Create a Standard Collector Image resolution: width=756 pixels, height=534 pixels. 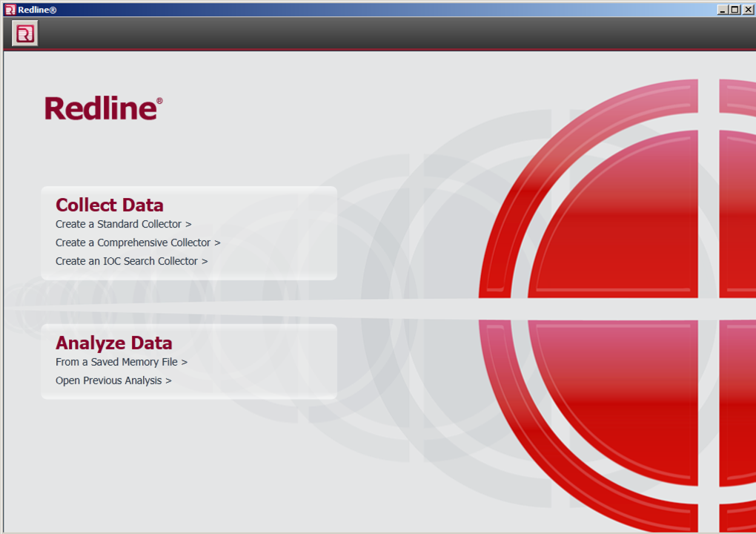[x=124, y=224]
